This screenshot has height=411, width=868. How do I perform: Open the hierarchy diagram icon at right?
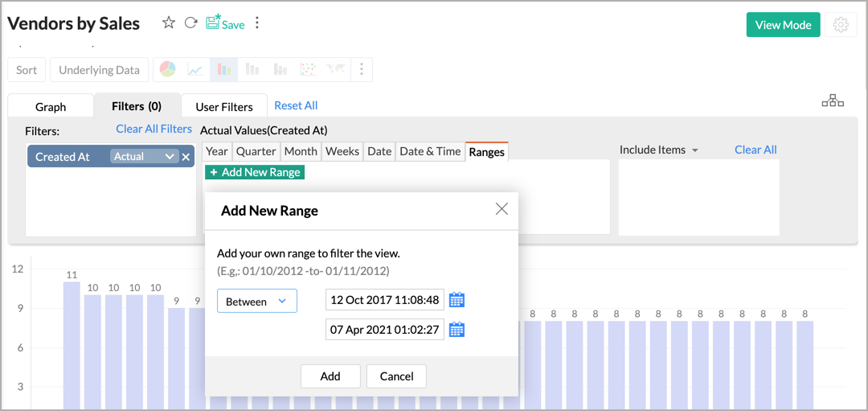[x=833, y=101]
